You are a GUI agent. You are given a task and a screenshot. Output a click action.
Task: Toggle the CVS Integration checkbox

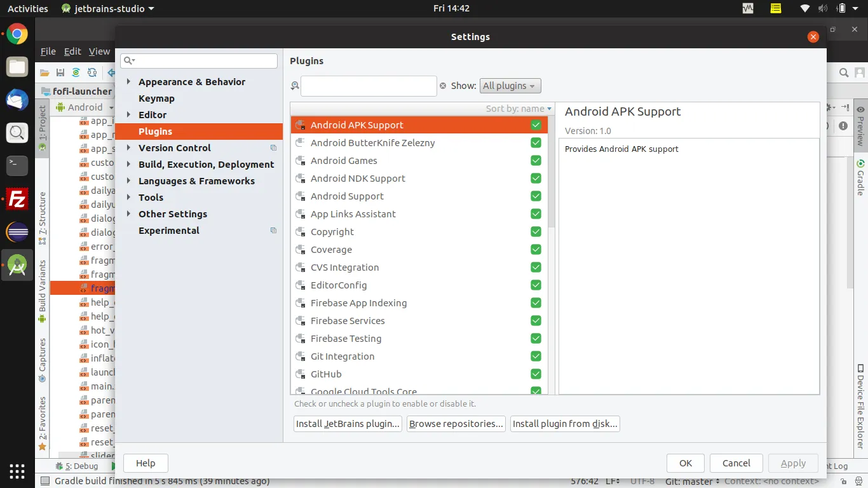tap(536, 268)
